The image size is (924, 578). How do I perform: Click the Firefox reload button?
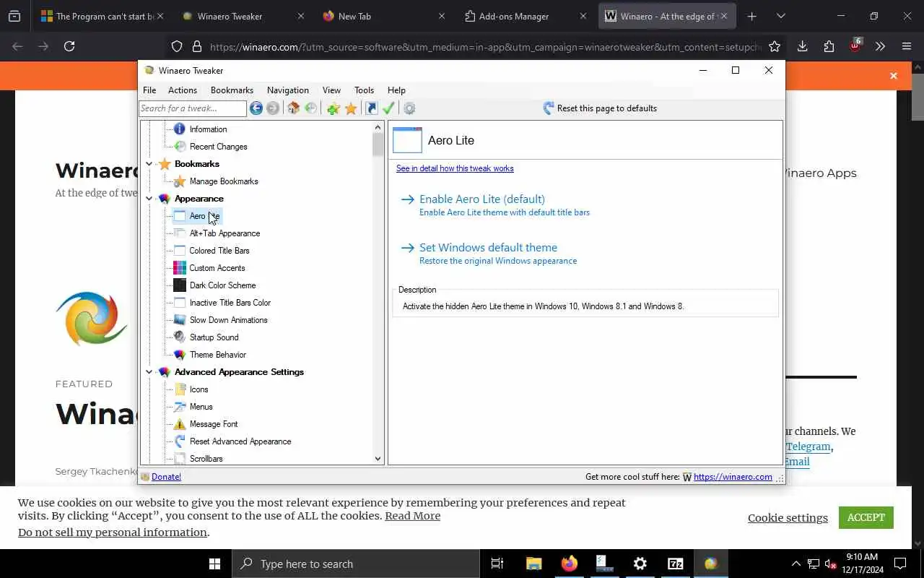[69, 46]
